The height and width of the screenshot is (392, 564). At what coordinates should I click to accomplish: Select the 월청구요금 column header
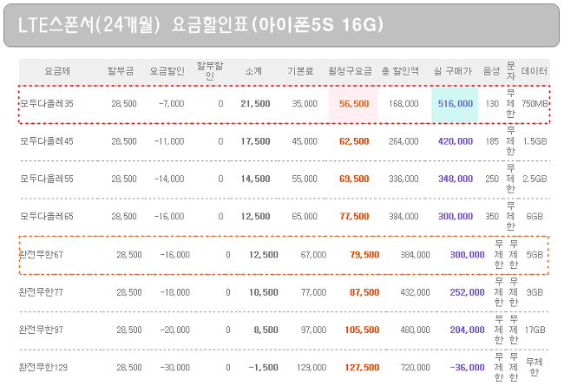click(350, 71)
